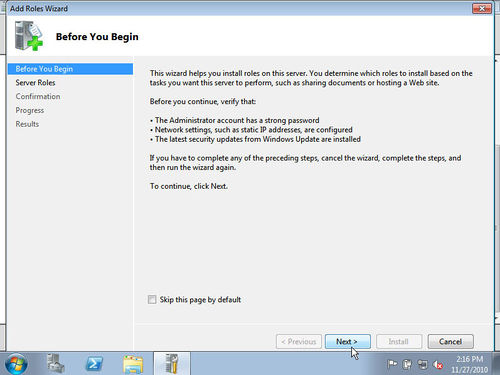
Task: Select the Confirmation step
Action: coord(38,96)
